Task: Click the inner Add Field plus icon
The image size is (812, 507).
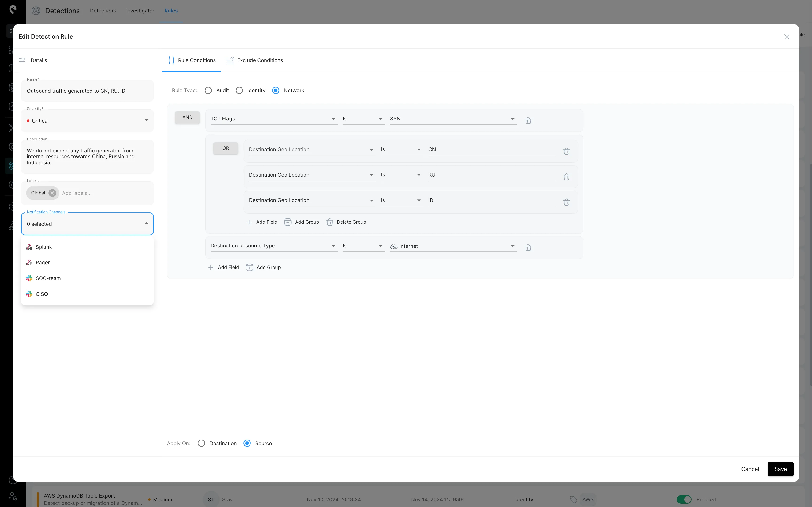Action: click(249, 222)
